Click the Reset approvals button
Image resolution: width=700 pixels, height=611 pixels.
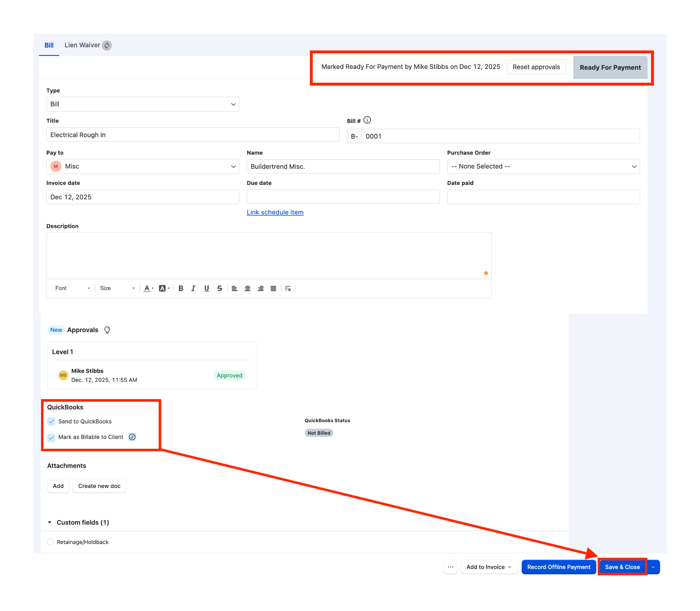click(x=536, y=67)
